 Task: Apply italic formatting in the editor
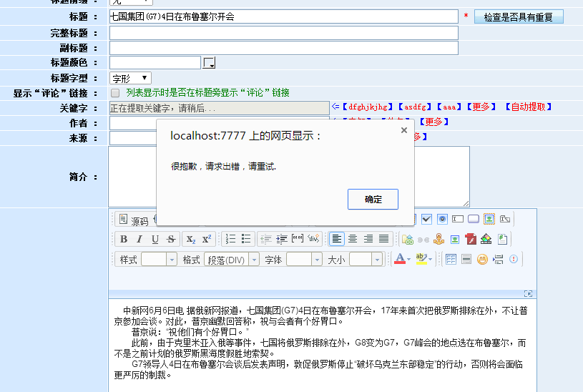139,239
